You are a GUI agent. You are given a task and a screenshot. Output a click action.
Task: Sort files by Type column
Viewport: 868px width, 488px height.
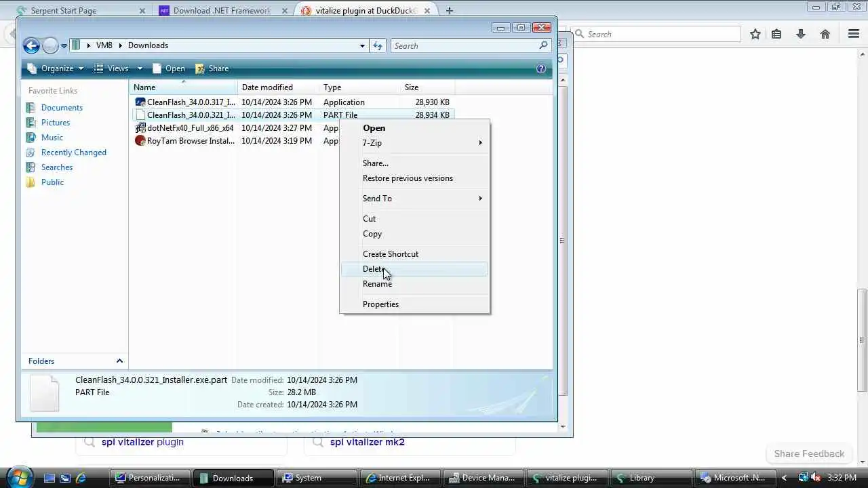pyautogui.click(x=359, y=87)
